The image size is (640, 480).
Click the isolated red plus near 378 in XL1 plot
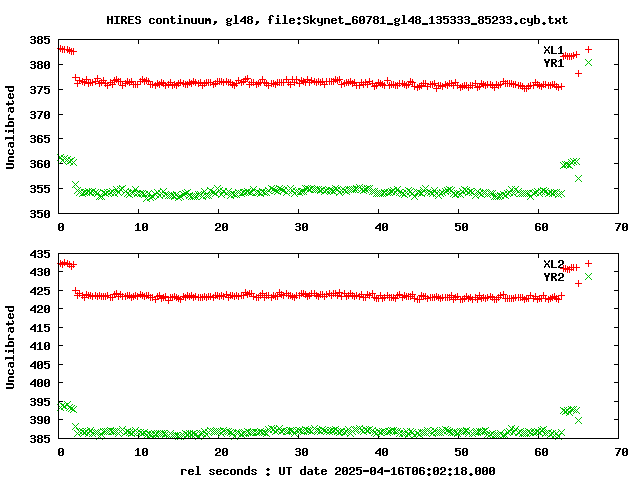click(x=578, y=73)
